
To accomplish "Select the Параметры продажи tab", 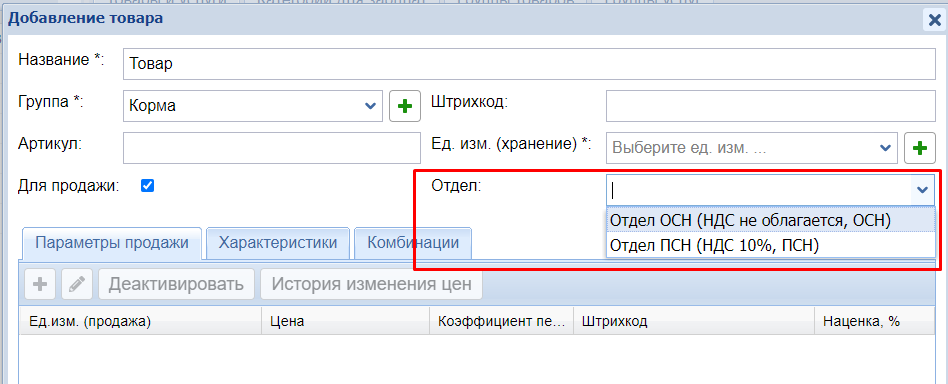I will point(112,244).
